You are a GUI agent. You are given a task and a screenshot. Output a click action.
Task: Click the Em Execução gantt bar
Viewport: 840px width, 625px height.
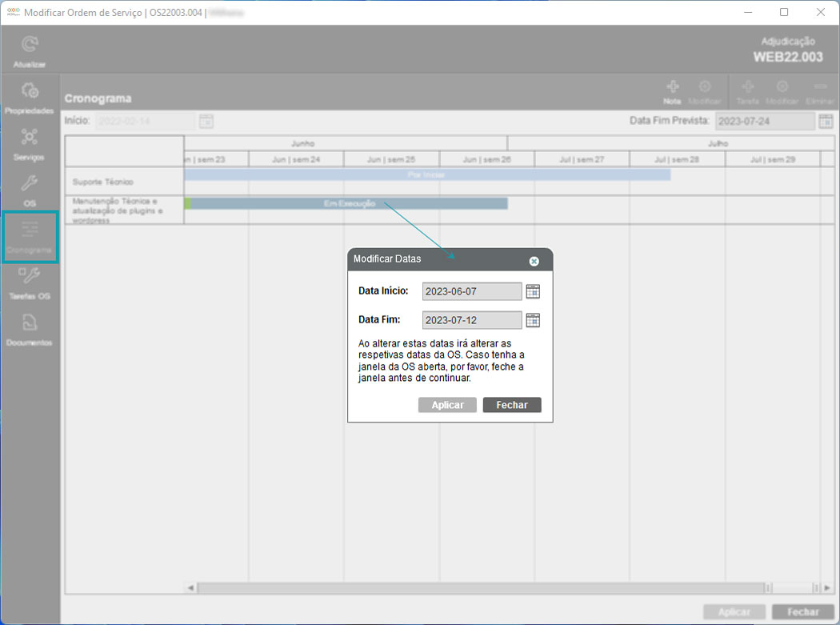[349, 203]
